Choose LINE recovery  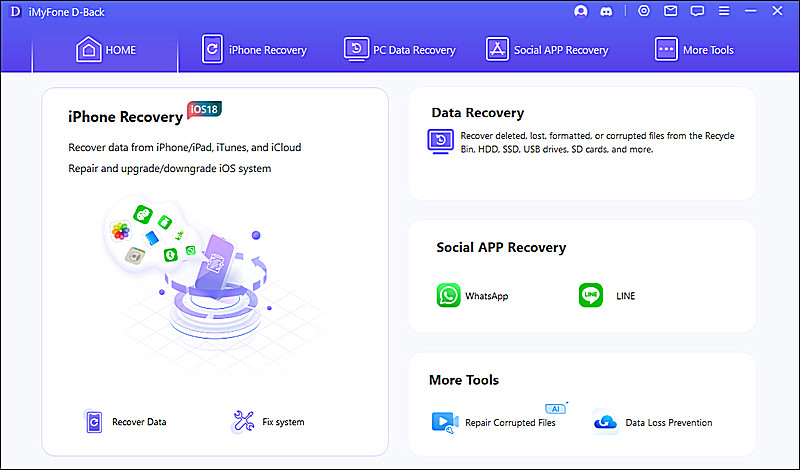point(607,295)
